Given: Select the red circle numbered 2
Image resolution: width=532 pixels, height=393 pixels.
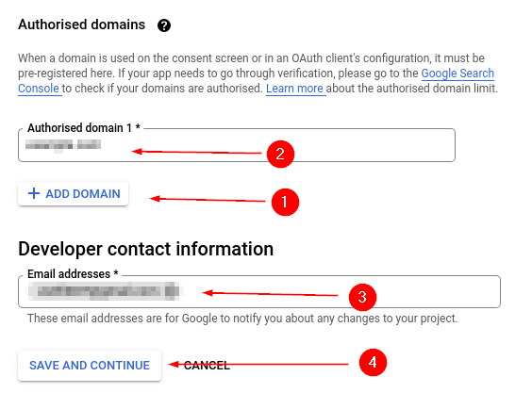Looking at the screenshot, I should (x=280, y=154).
